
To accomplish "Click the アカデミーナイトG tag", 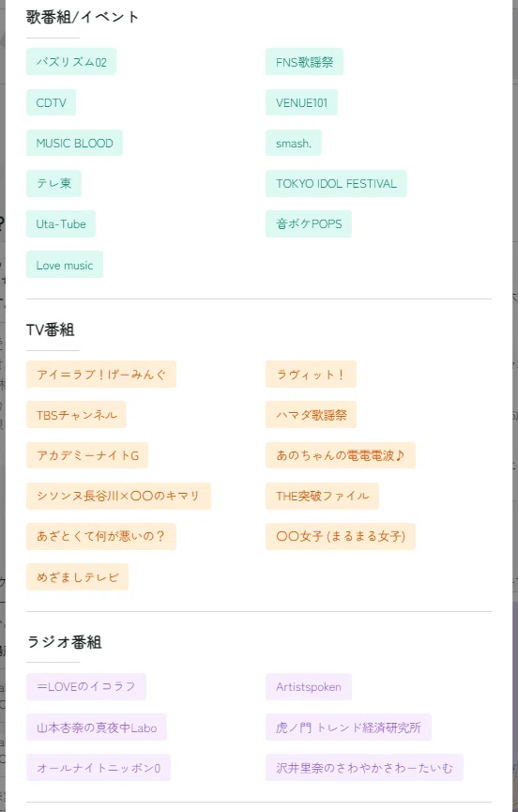I will (87, 455).
